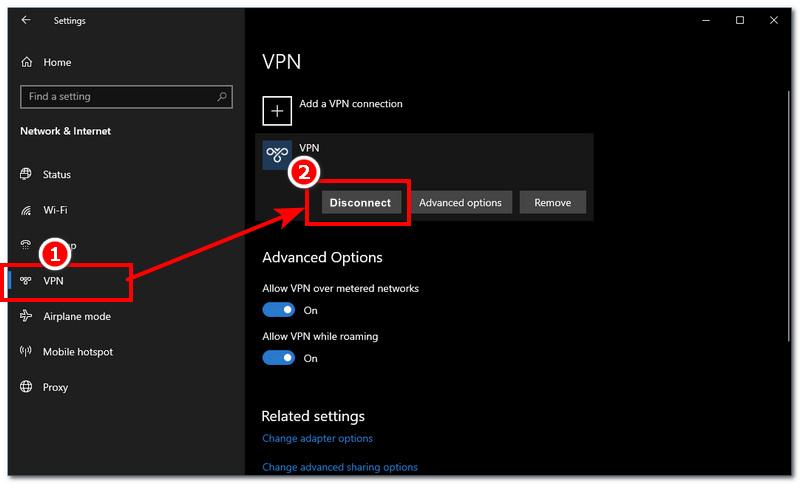Click the Mobile hotspot icon
Image resolution: width=800 pixels, height=484 pixels.
26,352
